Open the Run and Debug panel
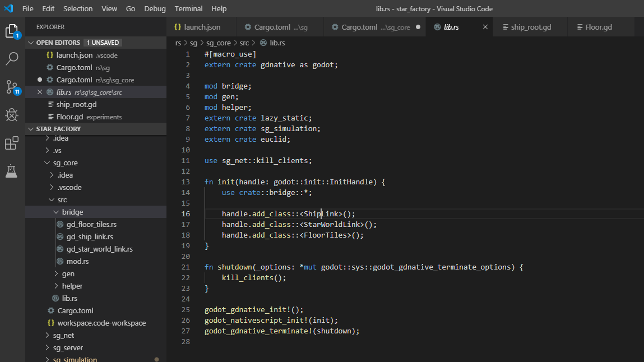This screenshot has height=362, width=644. [x=12, y=115]
